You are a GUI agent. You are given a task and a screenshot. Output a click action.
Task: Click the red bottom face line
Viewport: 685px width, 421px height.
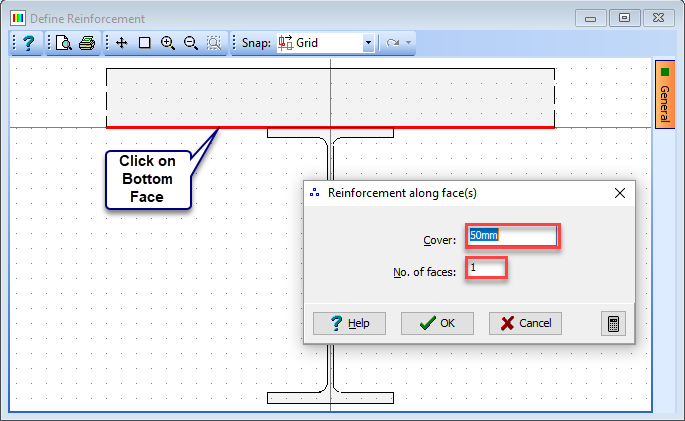pos(330,127)
